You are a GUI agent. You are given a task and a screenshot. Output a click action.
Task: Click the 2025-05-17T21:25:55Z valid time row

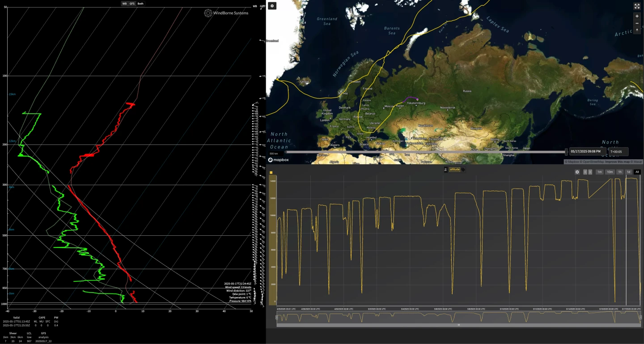(17, 325)
